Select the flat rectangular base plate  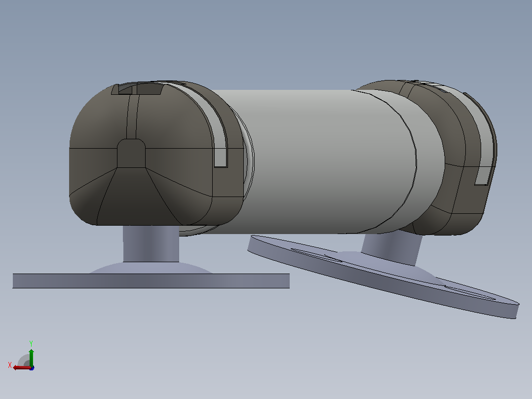tap(151, 281)
